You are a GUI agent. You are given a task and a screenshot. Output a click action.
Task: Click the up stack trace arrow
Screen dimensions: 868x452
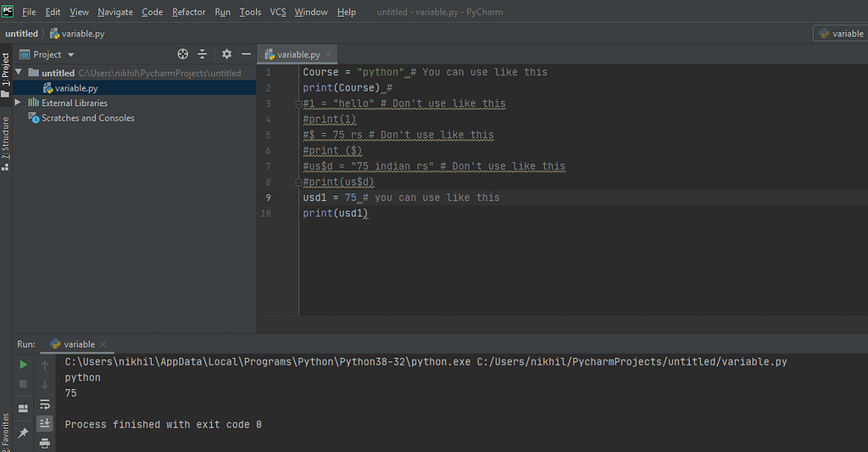(x=45, y=365)
